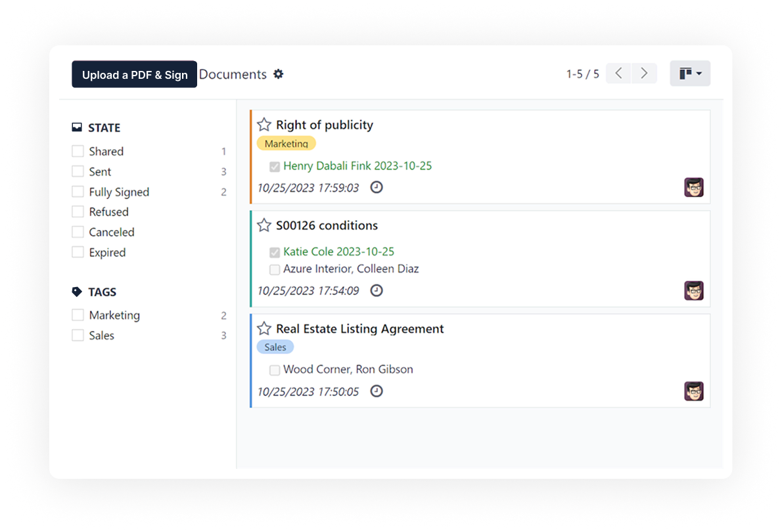Click timestamp 10/25/2023 17:54:09
The height and width of the screenshot is (532, 782).
tap(308, 291)
